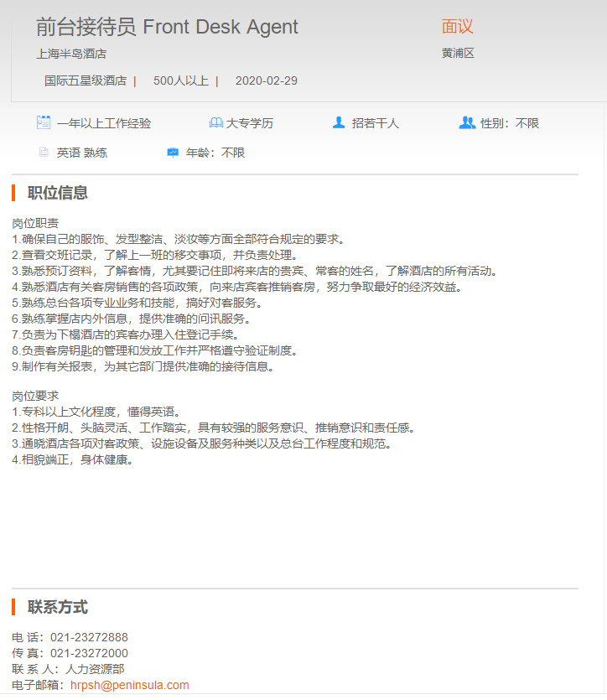This screenshot has height=700, width=607.
Task: Select the company name 上海半岛酒店
Action: click(71, 54)
